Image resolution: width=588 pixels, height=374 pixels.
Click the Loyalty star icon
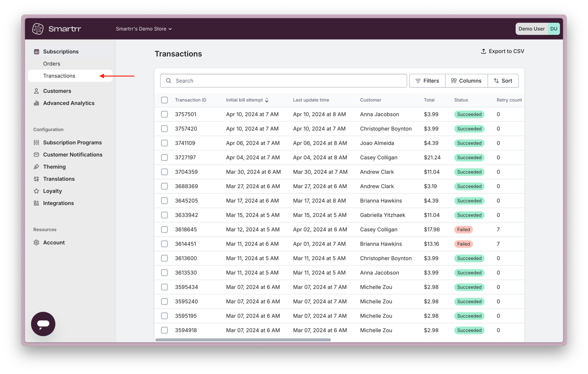pyautogui.click(x=36, y=191)
